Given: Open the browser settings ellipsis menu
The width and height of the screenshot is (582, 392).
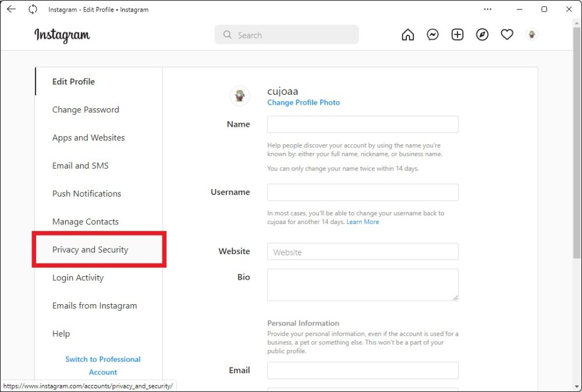Looking at the screenshot, I should (x=488, y=9).
